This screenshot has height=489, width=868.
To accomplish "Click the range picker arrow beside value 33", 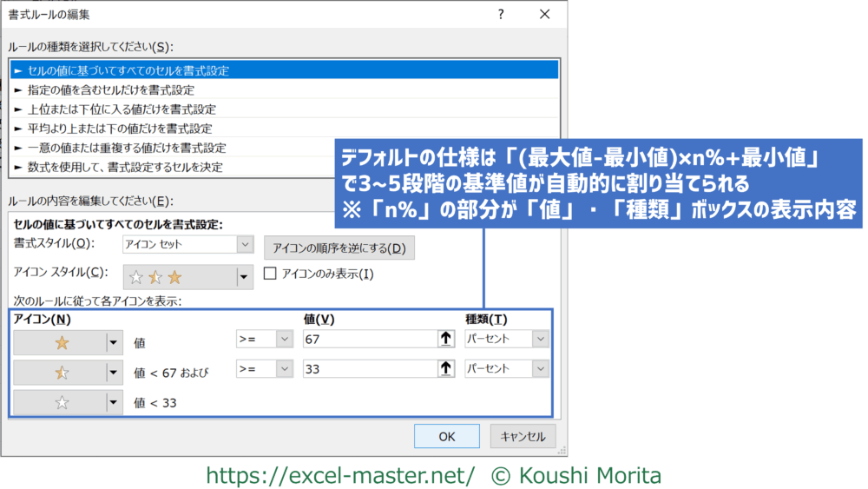I will pos(448,369).
